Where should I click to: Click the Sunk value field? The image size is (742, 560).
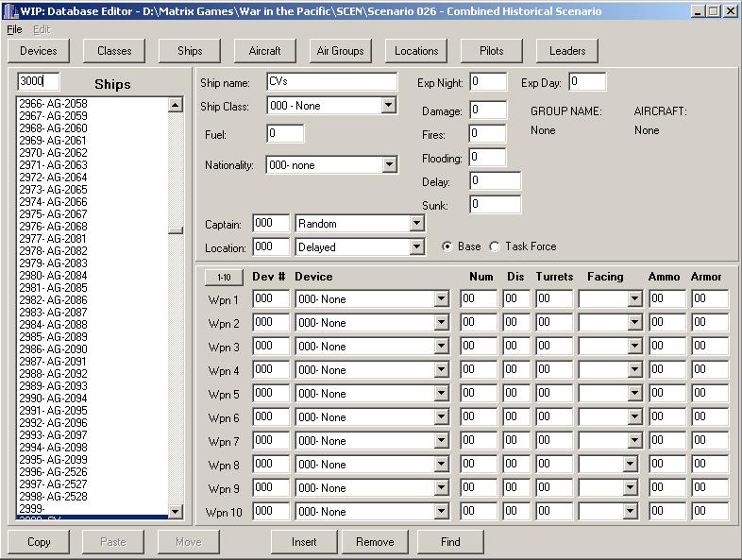[496, 205]
